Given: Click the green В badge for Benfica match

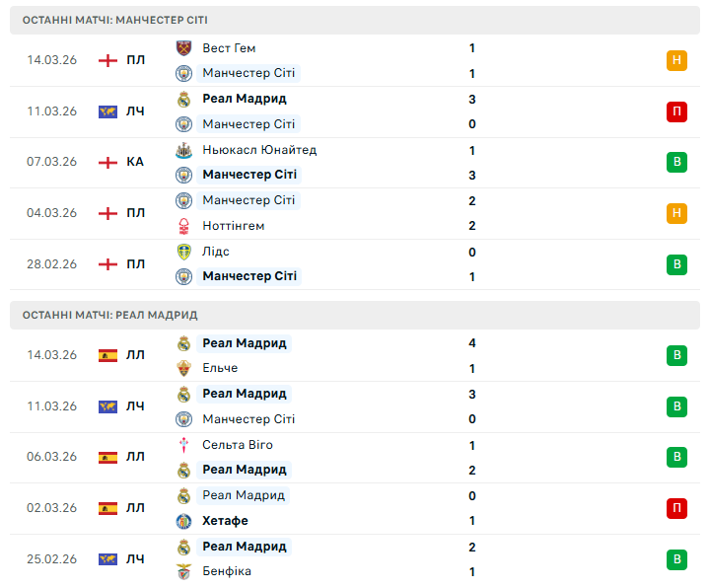Looking at the screenshot, I should pyautogui.click(x=676, y=559).
